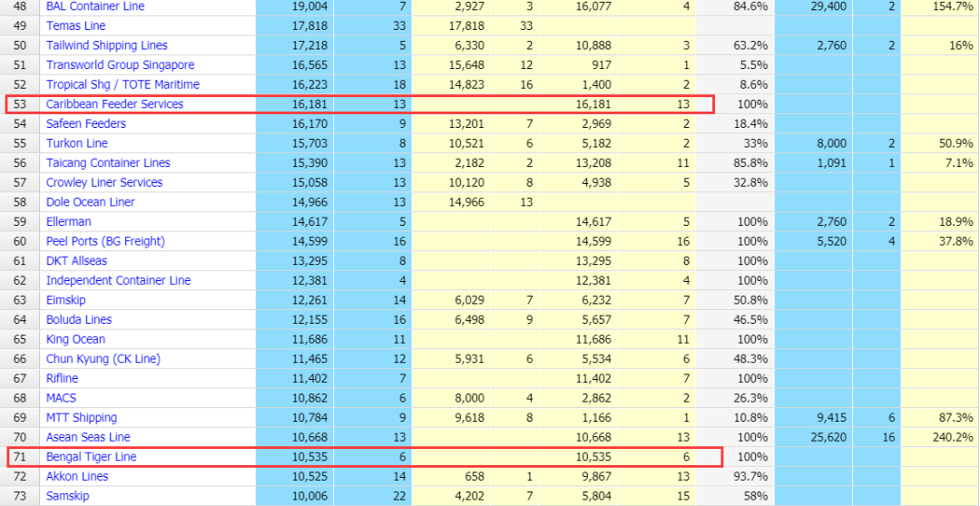Viewport: 980px width, 506px height.
Task: Click total TEU value 17,818 in blue column
Action: pos(309,25)
